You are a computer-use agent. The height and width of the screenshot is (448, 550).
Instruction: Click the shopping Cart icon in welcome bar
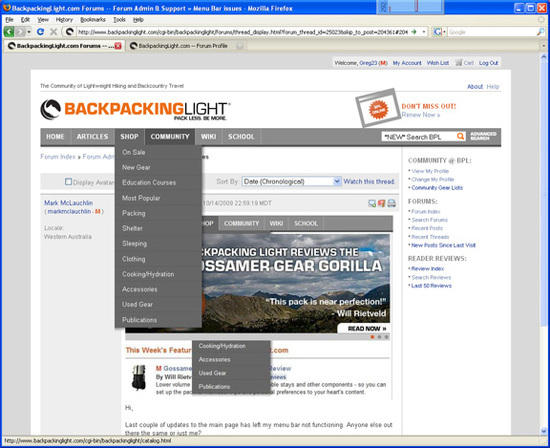tap(458, 63)
